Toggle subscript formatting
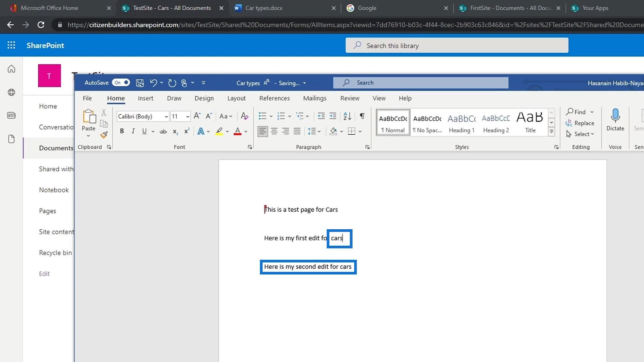 [x=175, y=131]
